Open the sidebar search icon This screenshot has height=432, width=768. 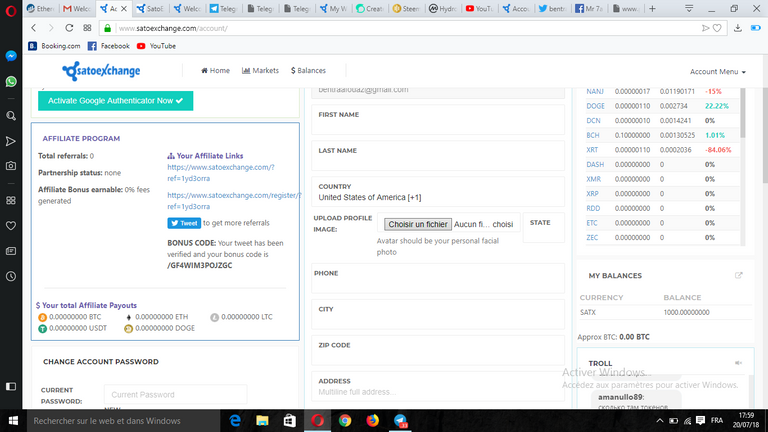click(x=11, y=116)
